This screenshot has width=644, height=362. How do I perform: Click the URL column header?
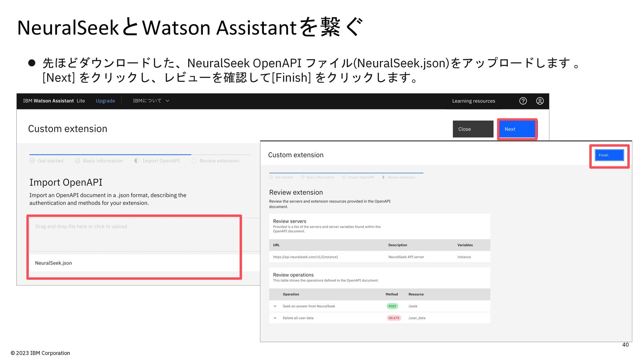click(x=276, y=245)
